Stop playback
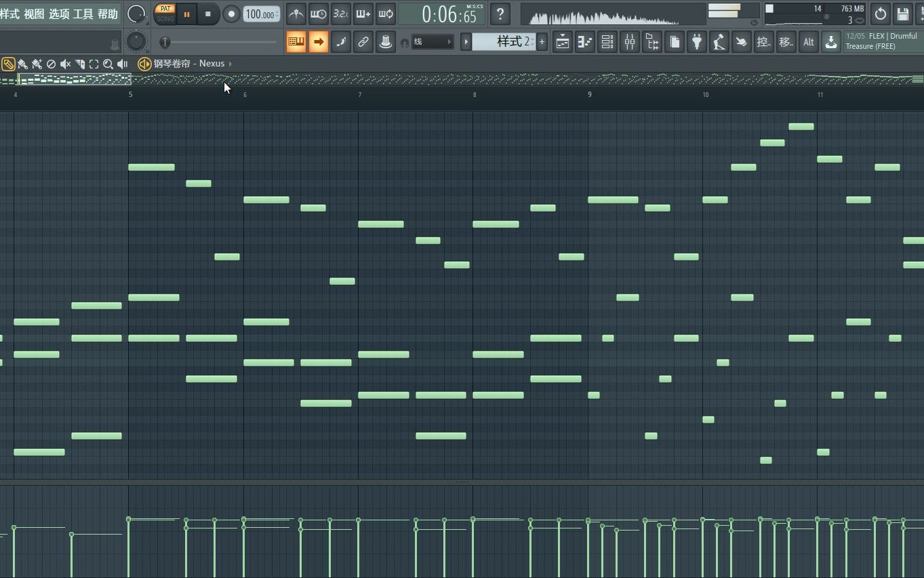 [208, 14]
